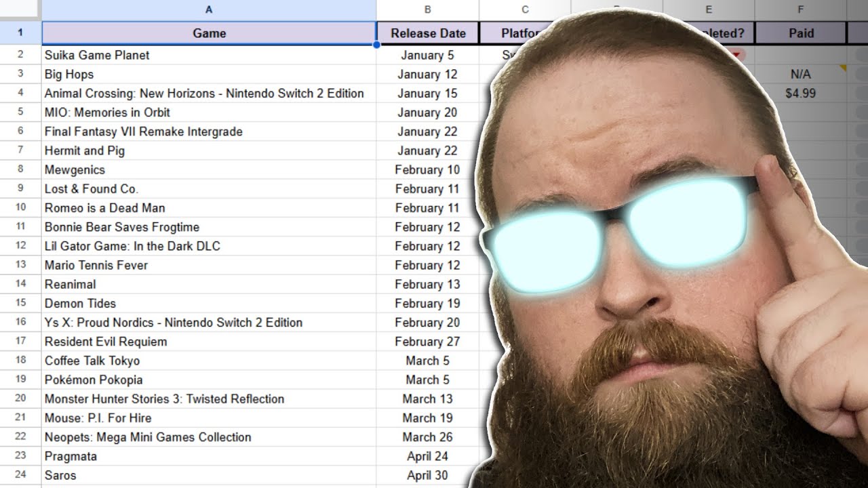Click February 11 date for Romeo is a Dead Man
Screen dimensions: 868x488
pos(428,207)
